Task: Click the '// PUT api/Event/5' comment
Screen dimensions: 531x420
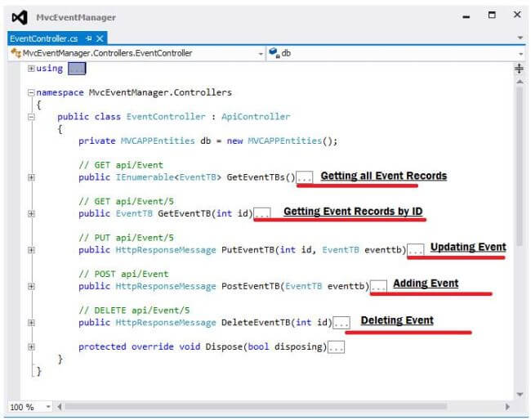Action: pos(126,238)
